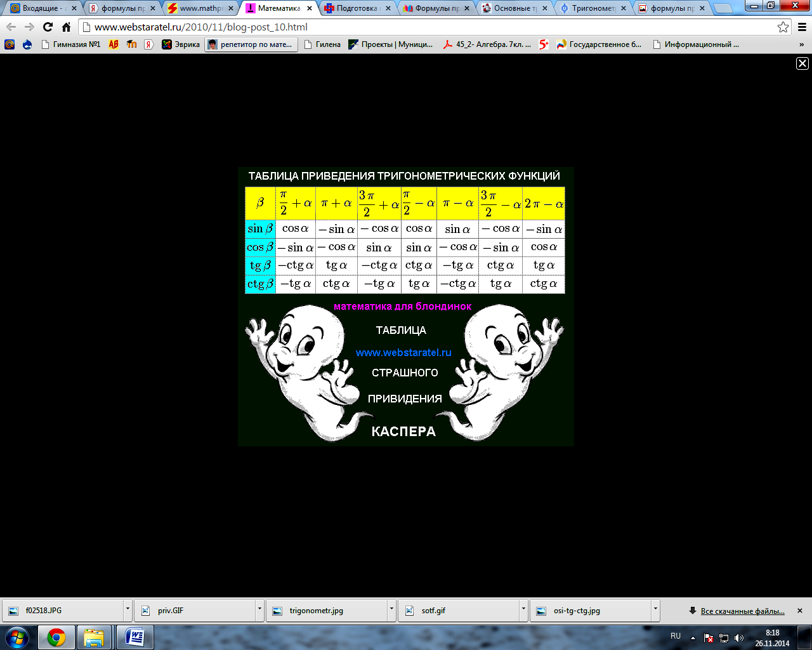Click the RU language indicator
The width and height of the screenshot is (812, 650).
[676, 636]
